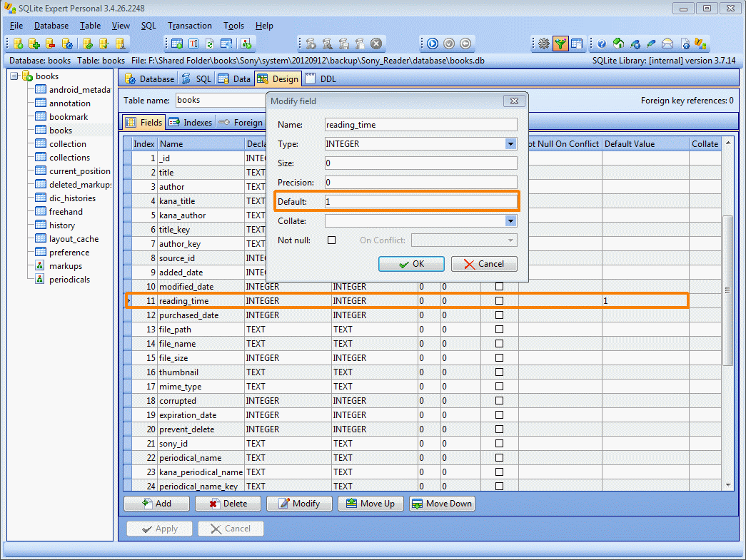The width and height of the screenshot is (746, 560).
Task: Tick the checkbox in the reading_time row
Action: (499, 301)
